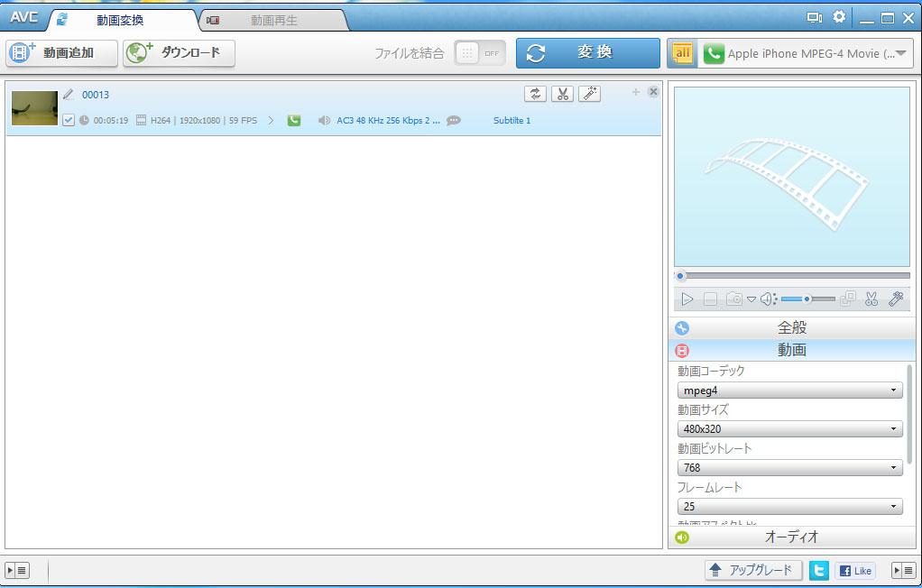Viewport: 922px width, 588px height.
Task: Click the speaker audio track icon in file row
Action: [324, 120]
